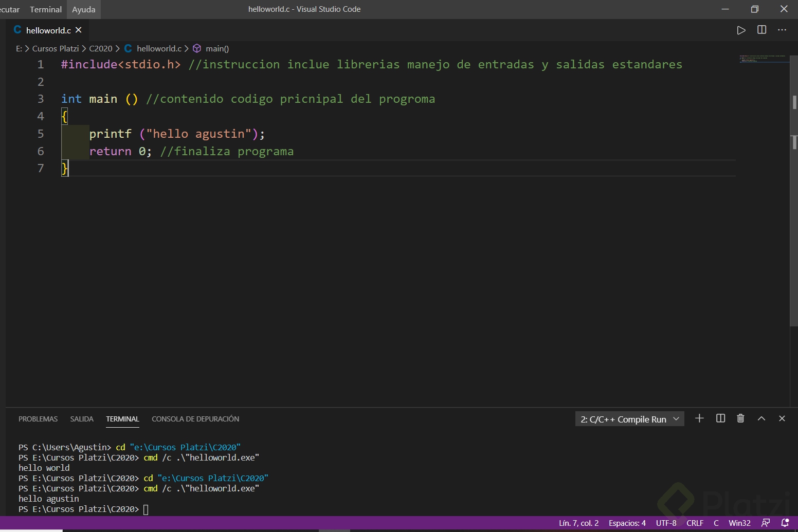The height and width of the screenshot is (532, 798).
Task: Click the opening brace on line 4
Action: point(64,116)
